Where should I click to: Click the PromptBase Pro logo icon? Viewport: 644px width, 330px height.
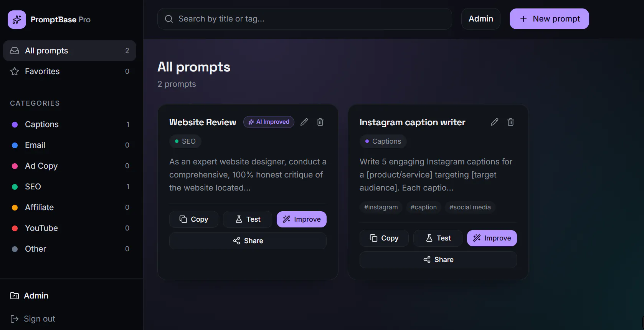pos(17,20)
